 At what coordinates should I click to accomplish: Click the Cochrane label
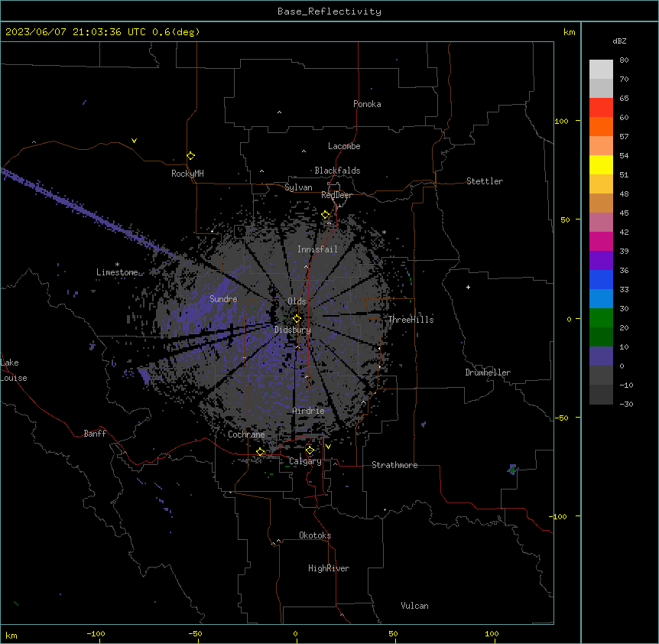[246, 434]
